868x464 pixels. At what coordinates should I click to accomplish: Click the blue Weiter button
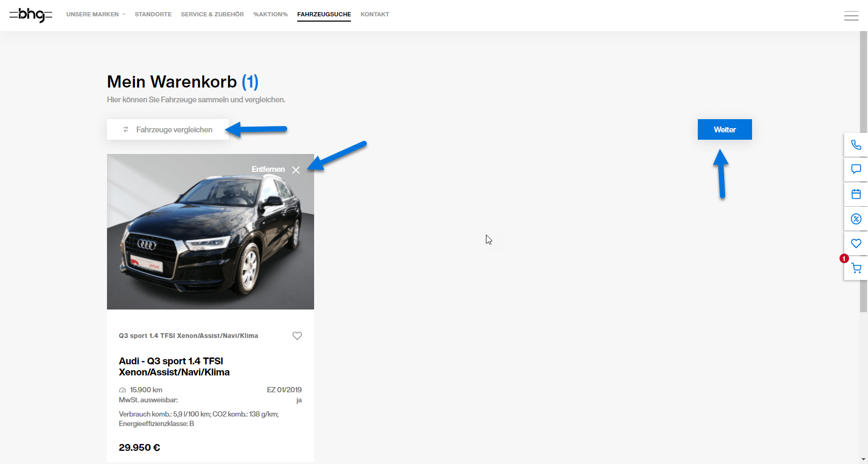coord(725,129)
